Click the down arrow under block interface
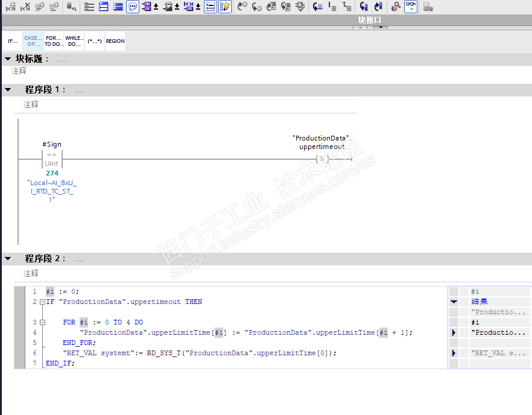 click(x=381, y=27)
